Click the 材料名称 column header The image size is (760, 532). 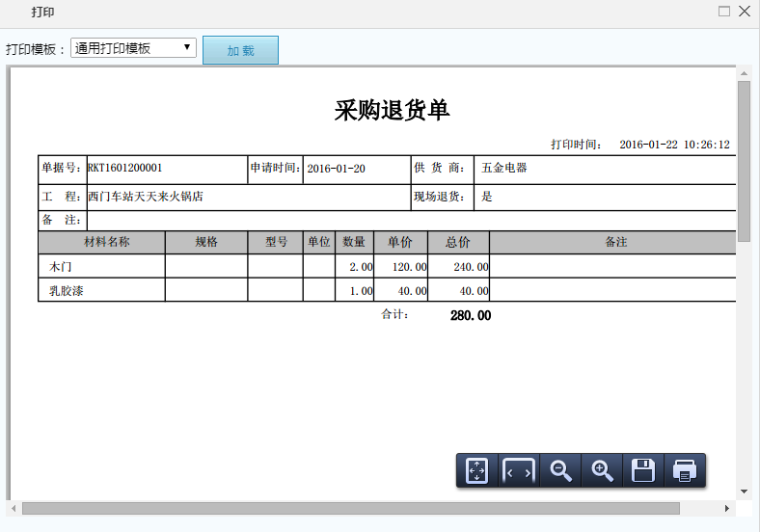tap(101, 242)
